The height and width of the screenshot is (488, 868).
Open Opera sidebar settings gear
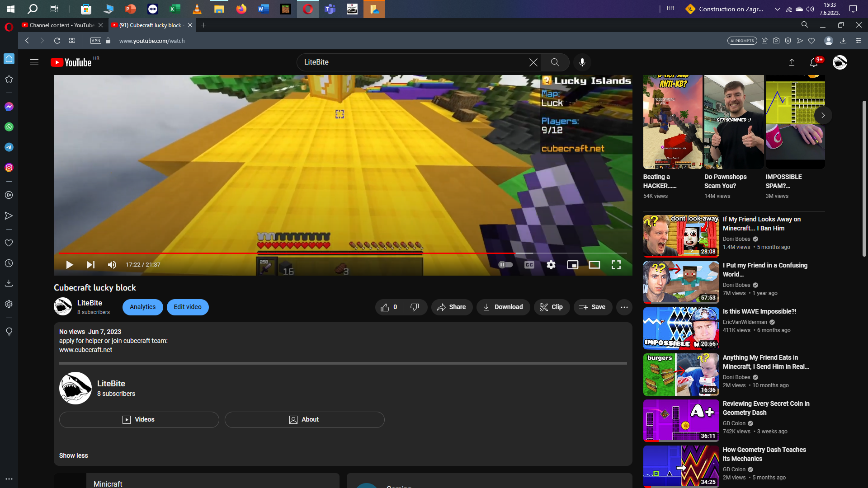[x=9, y=304]
